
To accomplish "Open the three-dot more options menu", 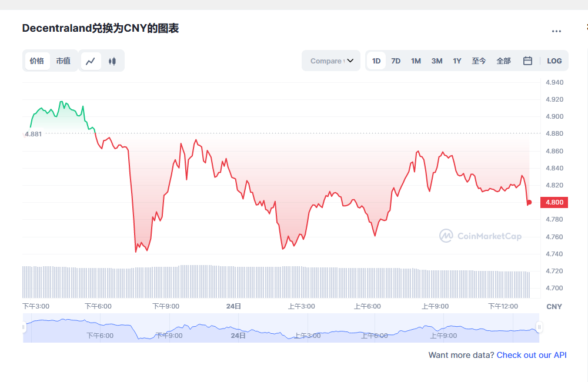I will pyautogui.click(x=556, y=31).
